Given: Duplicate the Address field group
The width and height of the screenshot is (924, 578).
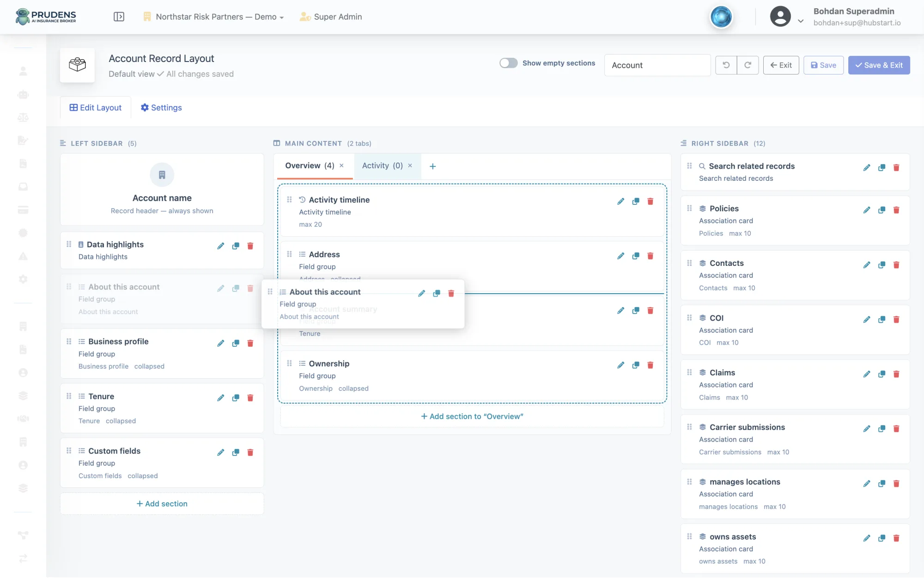Looking at the screenshot, I should point(636,256).
